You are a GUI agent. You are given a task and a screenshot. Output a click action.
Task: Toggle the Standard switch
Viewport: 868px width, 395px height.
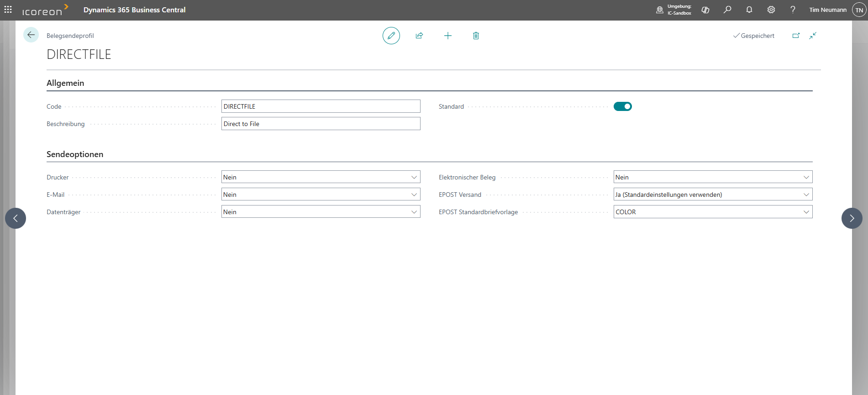(x=622, y=106)
